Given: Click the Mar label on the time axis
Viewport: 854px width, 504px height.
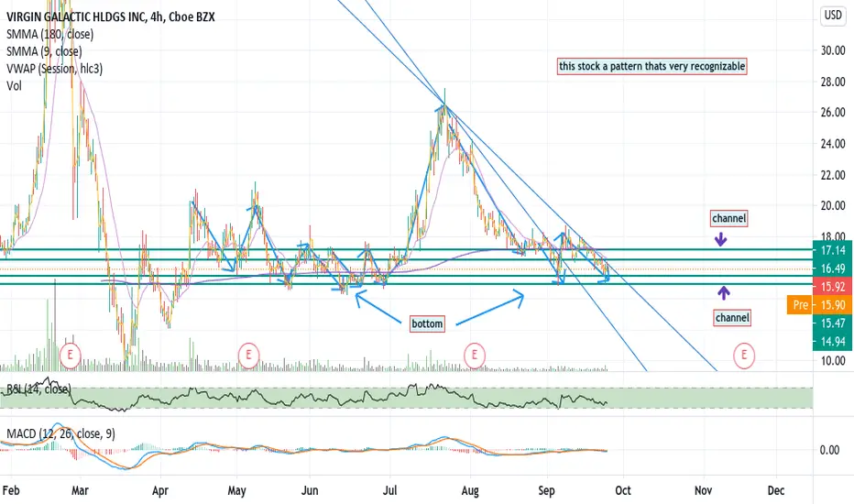Looking at the screenshot, I should tap(80, 490).
